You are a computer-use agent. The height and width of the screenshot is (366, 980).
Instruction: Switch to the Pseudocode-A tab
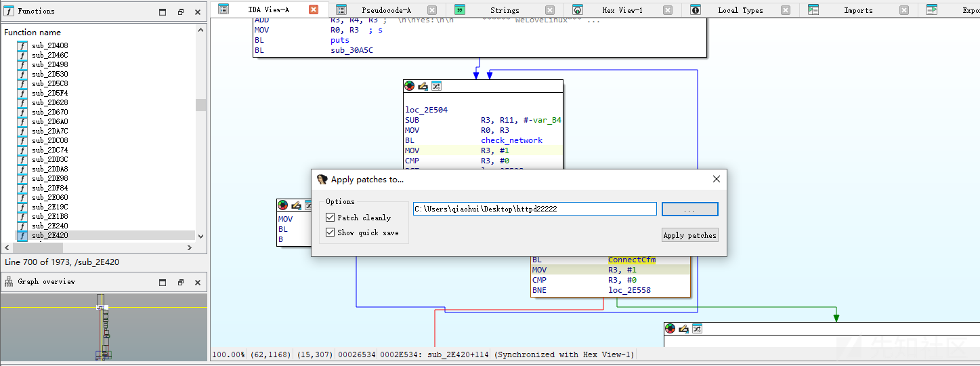(386, 10)
